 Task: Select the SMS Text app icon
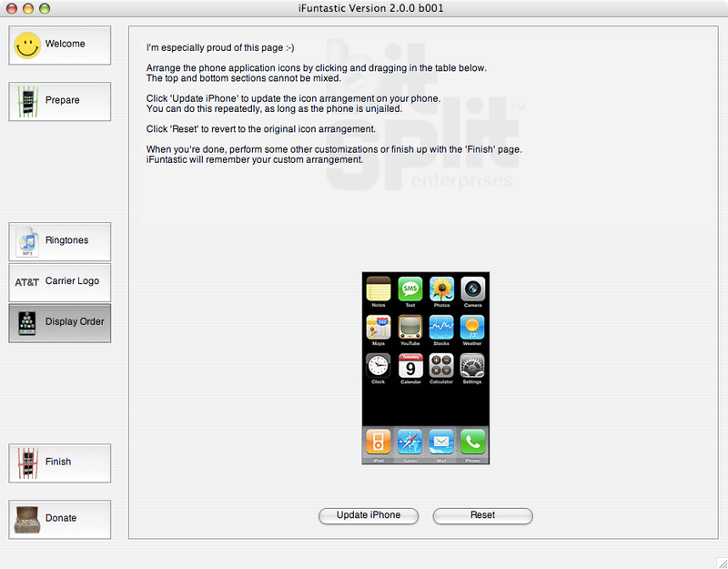[x=410, y=289]
